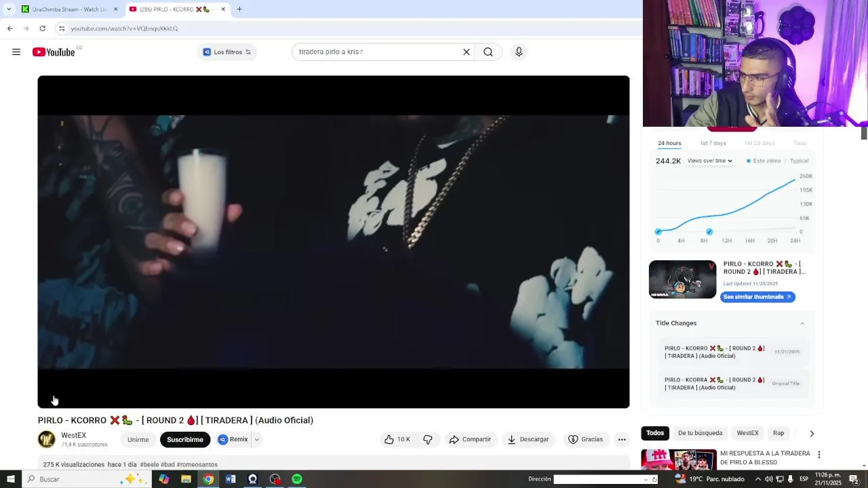Open the tab search chevron in Chrome
The height and width of the screenshot is (488, 868).
click(9, 9)
